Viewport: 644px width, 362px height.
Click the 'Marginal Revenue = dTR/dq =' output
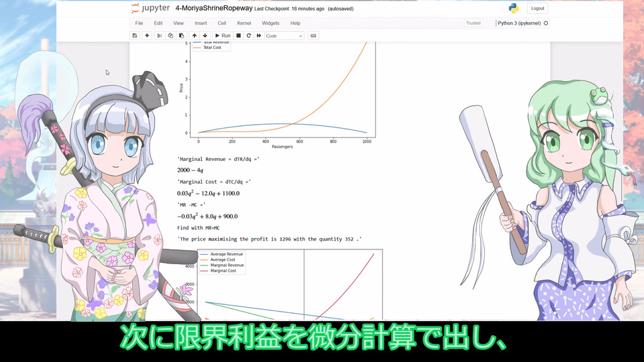[x=219, y=160]
